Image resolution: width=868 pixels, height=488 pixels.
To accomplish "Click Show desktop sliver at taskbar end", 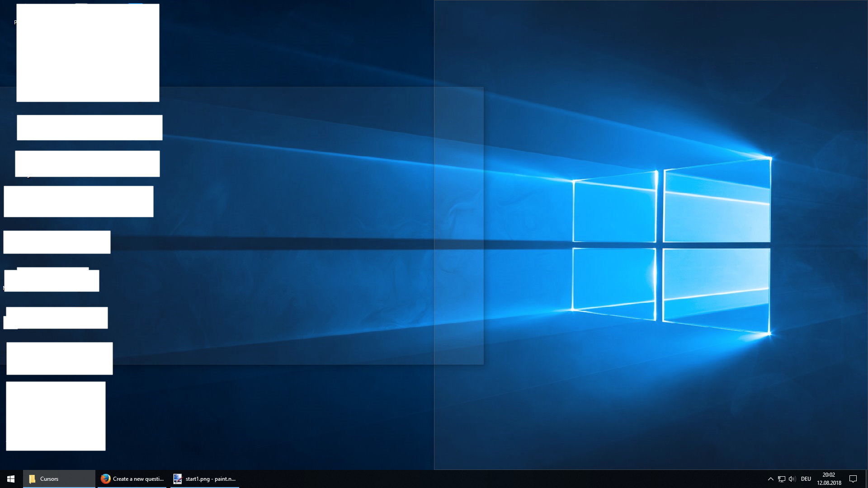I will 866,479.
